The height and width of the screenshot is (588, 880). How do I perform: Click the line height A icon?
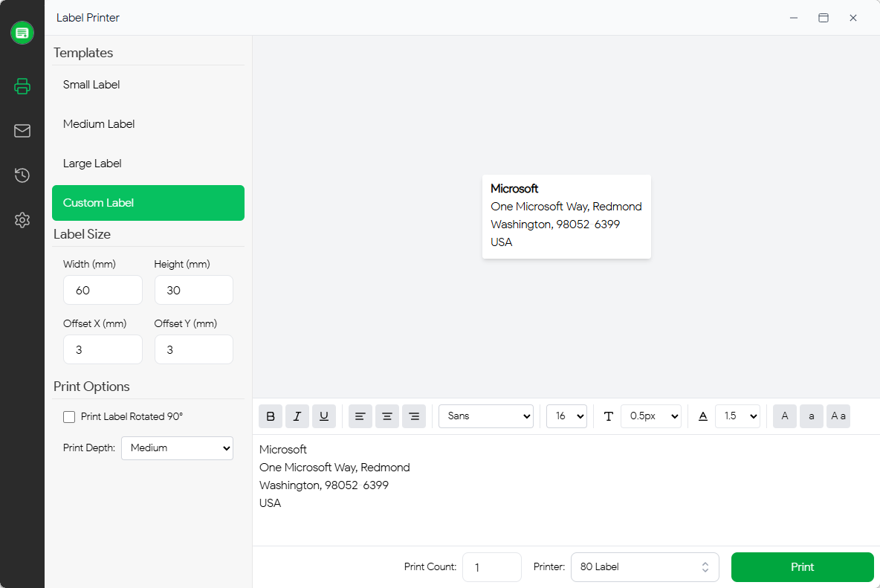click(702, 416)
